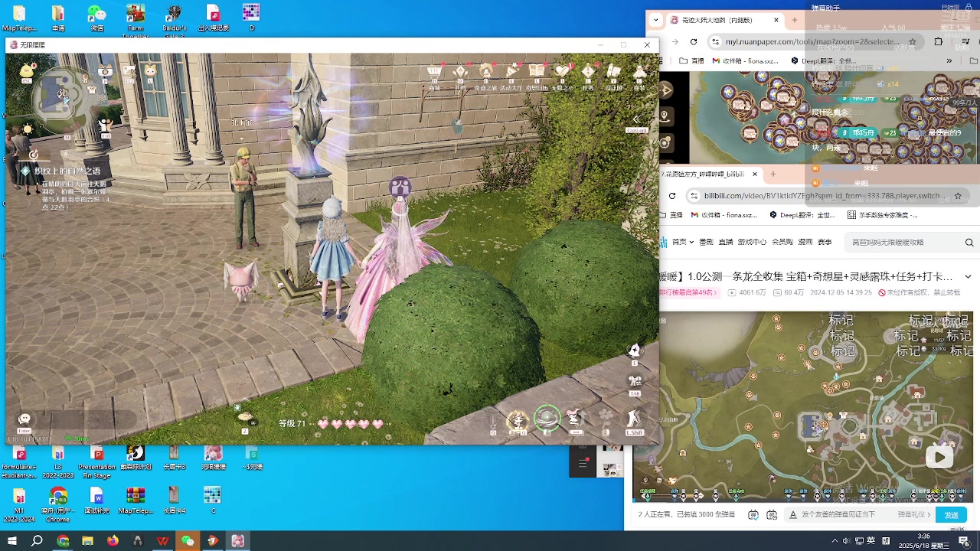
Task: Click the tracked quest title 织纹上的自然之语
Action: pos(67,171)
